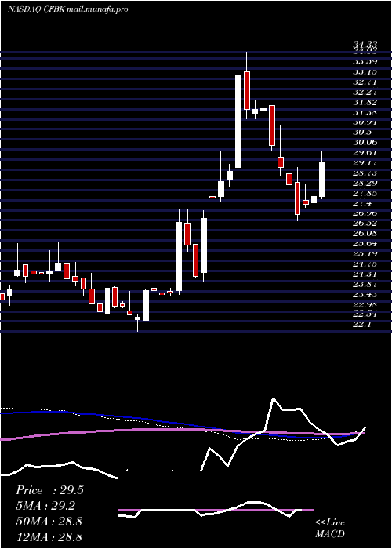Screen dimensions: 392x549
Task: Click the 24.31 price axis label
Action: [x=365, y=274]
